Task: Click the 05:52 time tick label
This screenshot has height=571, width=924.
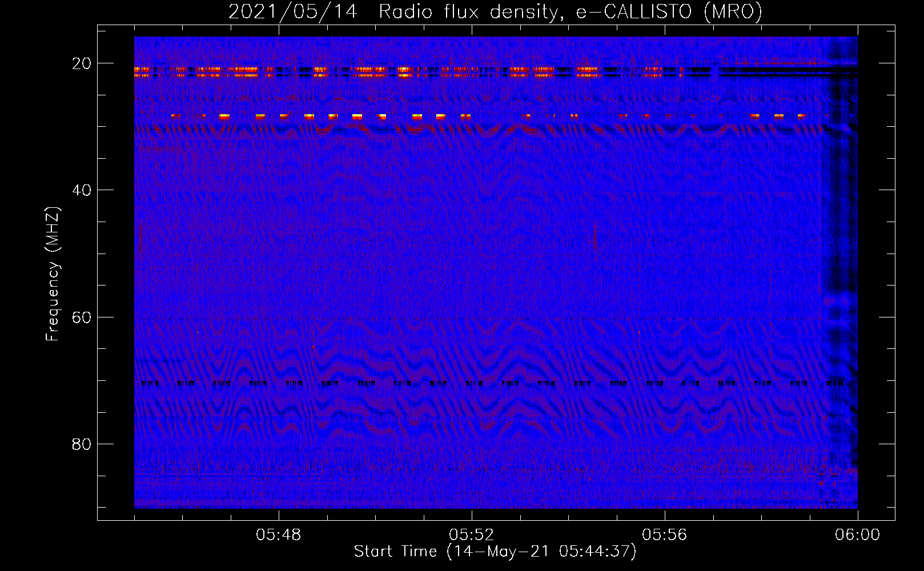Action: tap(472, 535)
